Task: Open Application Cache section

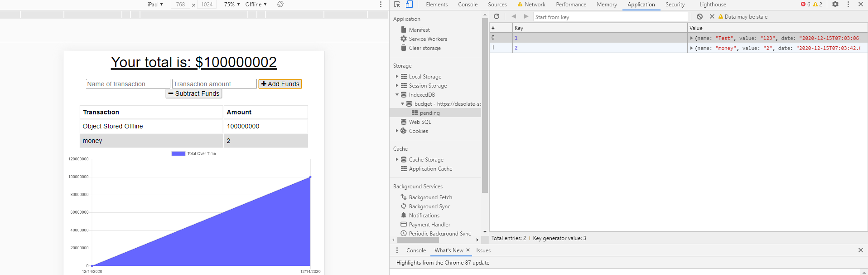Action: point(430,169)
